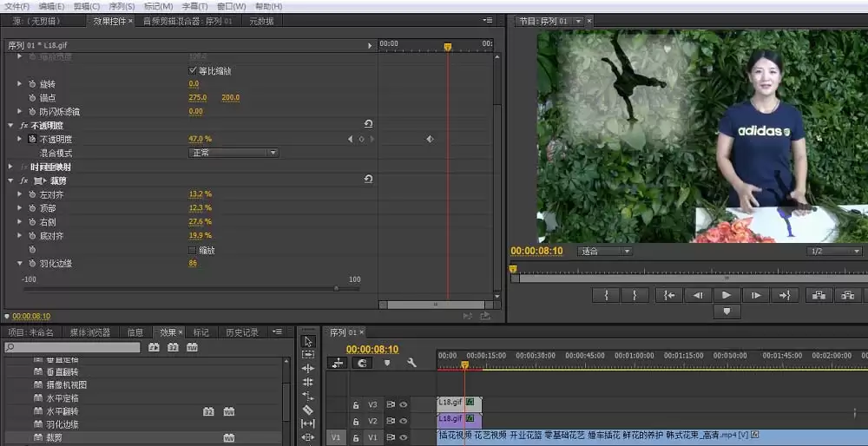Image resolution: width=868 pixels, height=446 pixels.
Task: Collapse the 不透明度 effect group
Action: [x=10, y=125]
